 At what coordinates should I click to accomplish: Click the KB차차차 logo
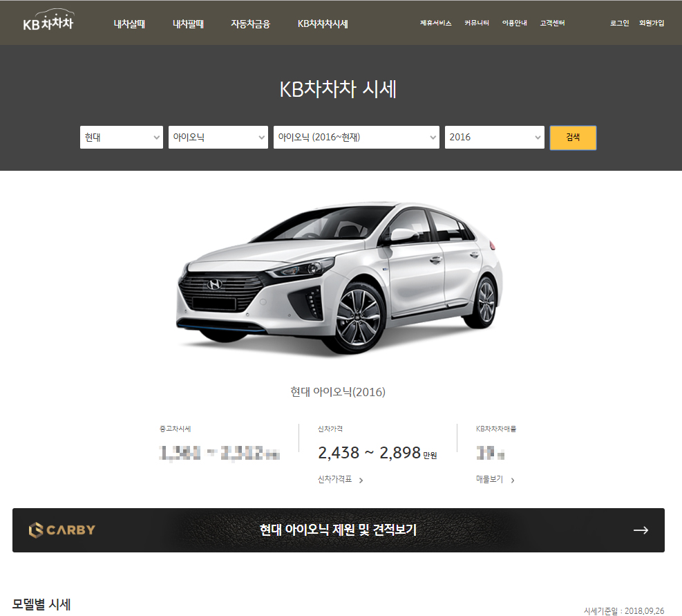[x=48, y=21]
